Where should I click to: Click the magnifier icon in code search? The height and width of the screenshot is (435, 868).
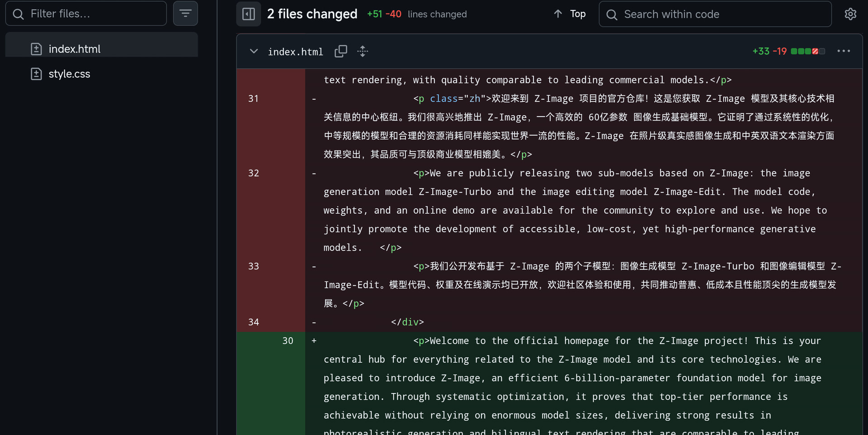click(612, 14)
